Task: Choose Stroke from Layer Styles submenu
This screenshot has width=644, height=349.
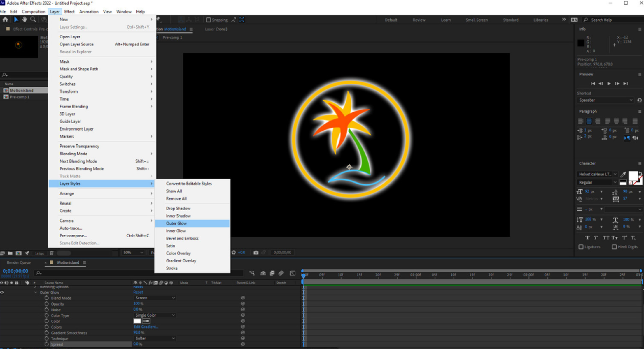Action: tap(192, 268)
